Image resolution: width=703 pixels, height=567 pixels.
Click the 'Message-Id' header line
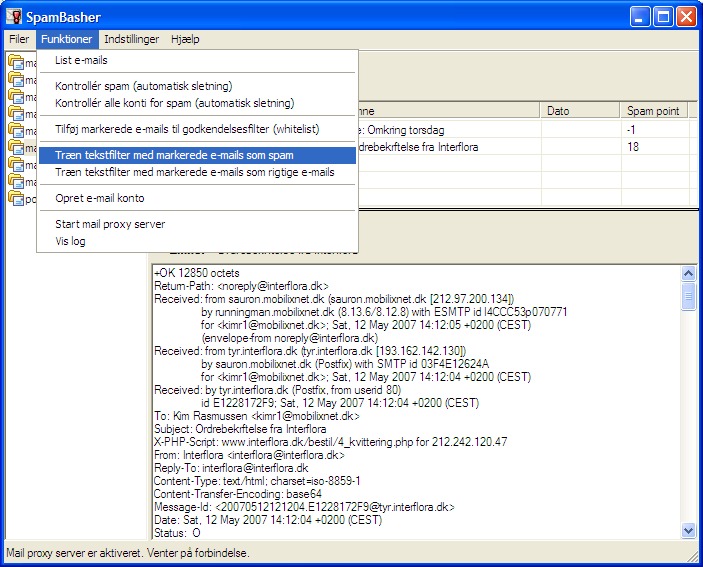(x=304, y=507)
